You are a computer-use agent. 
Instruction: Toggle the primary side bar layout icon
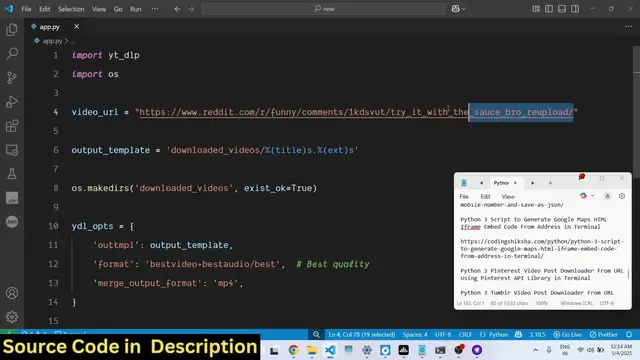pyautogui.click(x=549, y=9)
